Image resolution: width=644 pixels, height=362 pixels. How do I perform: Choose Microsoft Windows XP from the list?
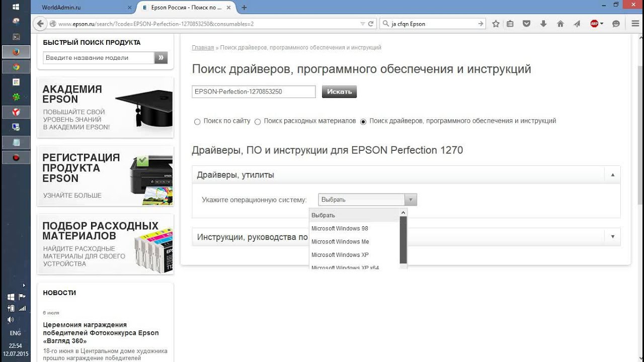pos(354,254)
